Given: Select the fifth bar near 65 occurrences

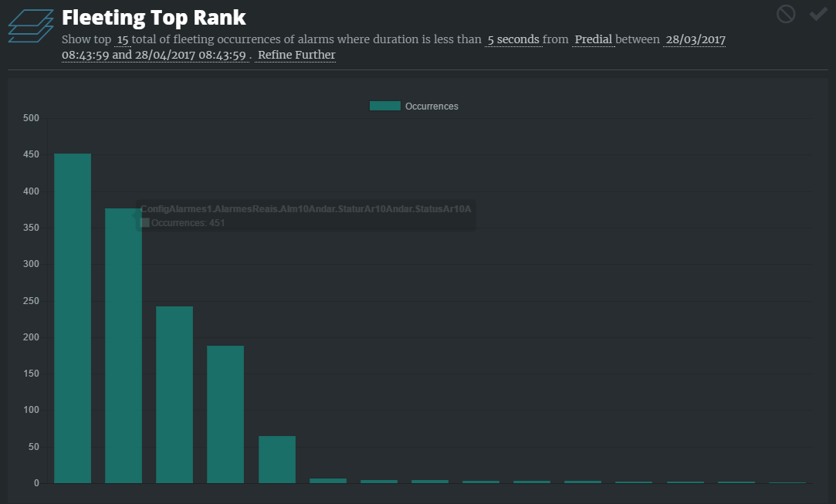Looking at the screenshot, I should point(276,459).
